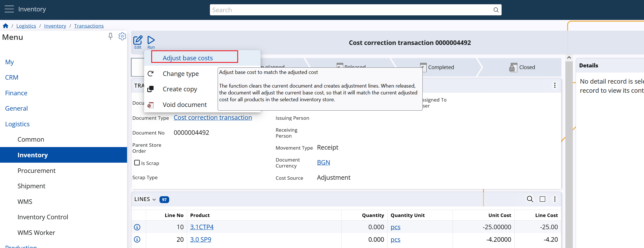Click the Details panel heading
This screenshot has width=644, height=248.
588,65
